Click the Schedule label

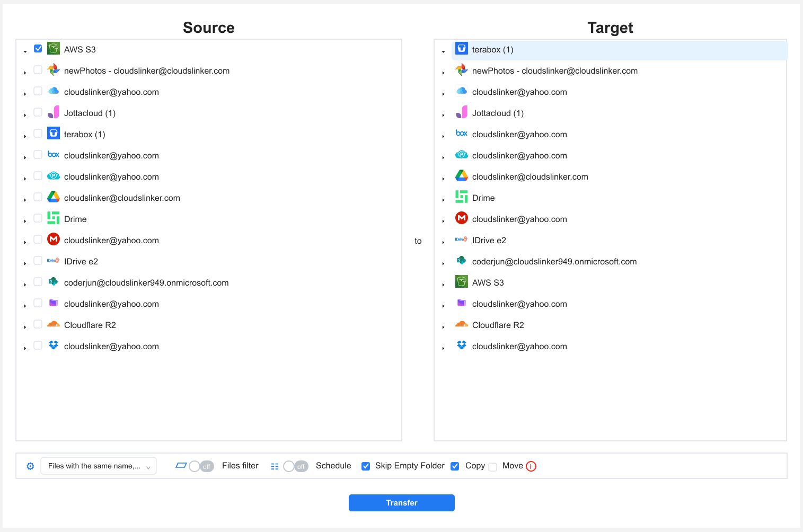coord(333,466)
